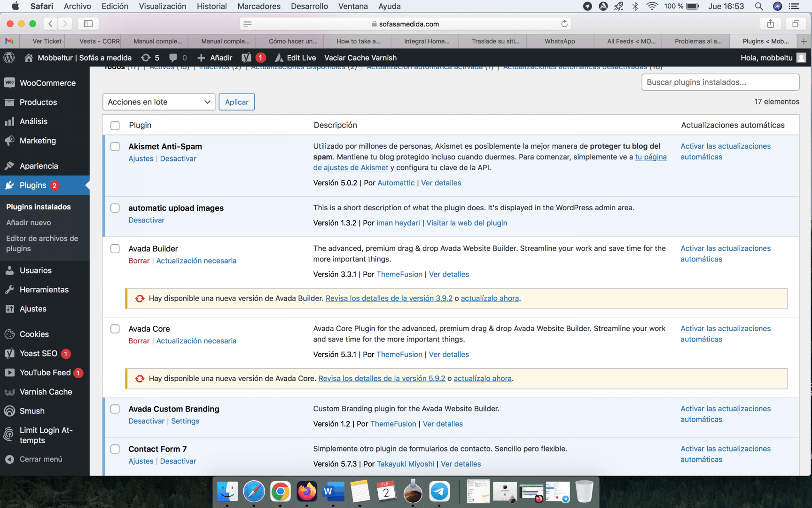This screenshot has height=508, width=812.
Task: Go to Productos in the sidebar
Action: [45, 102]
